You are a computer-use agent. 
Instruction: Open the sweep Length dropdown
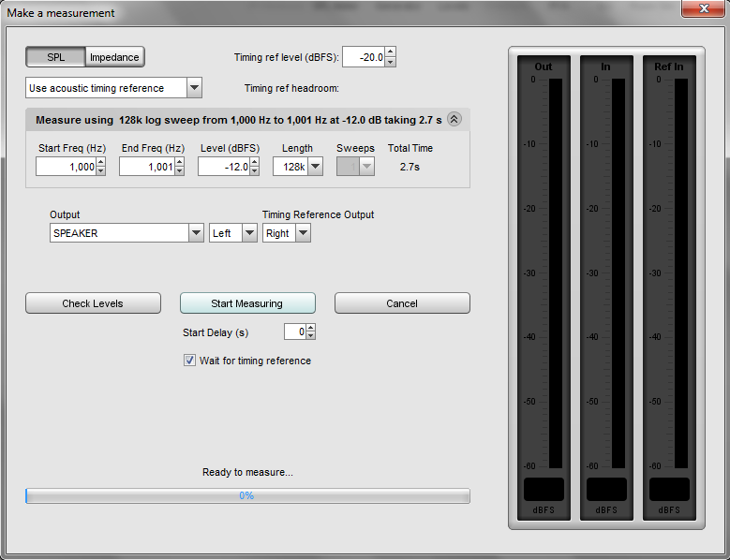315,167
